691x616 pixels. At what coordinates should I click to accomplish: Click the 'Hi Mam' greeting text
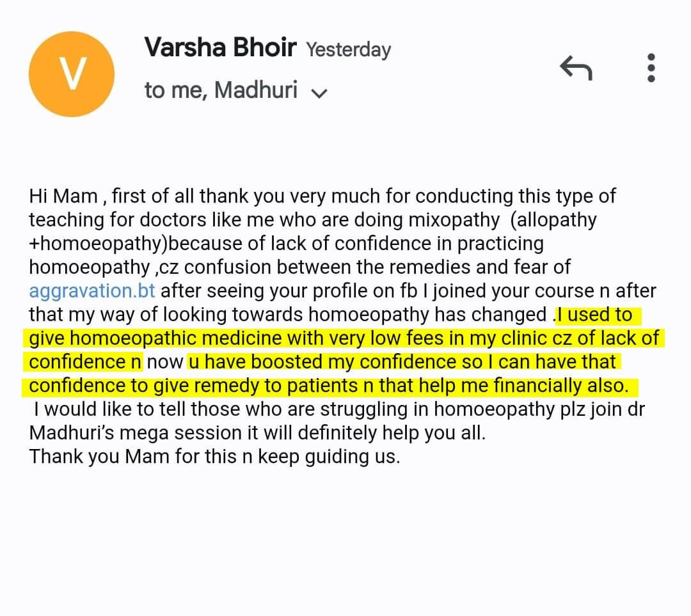coord(63,196)
